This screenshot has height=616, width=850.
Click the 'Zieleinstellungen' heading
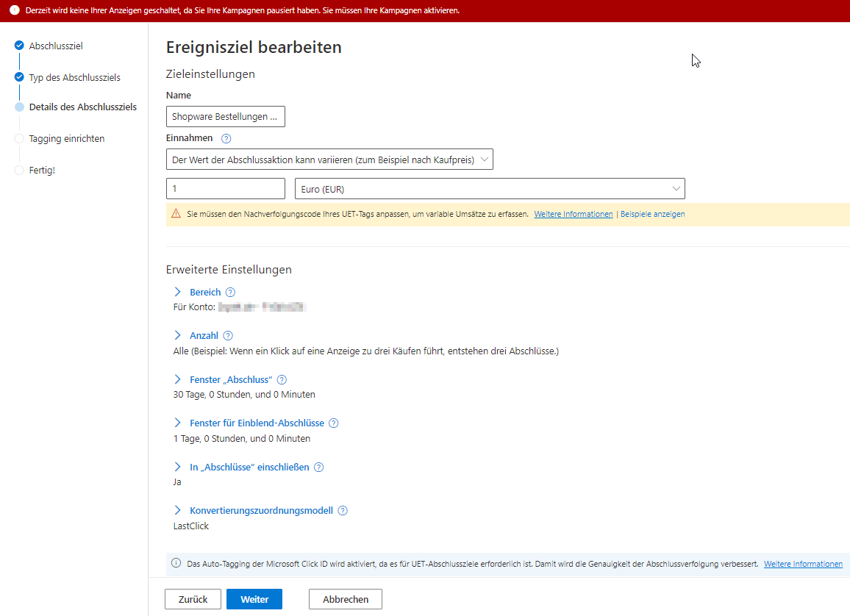[210, 74]
